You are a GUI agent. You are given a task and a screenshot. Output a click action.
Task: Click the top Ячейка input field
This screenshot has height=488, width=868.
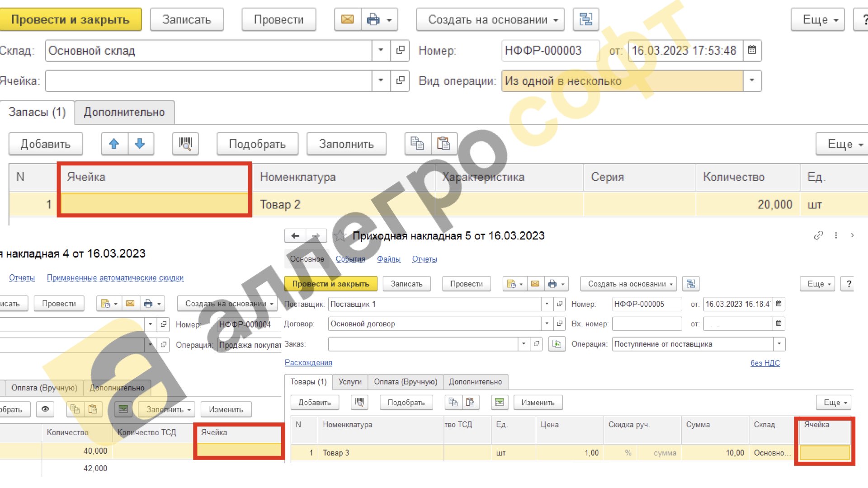pyautogui.click(x=208, y=80)
